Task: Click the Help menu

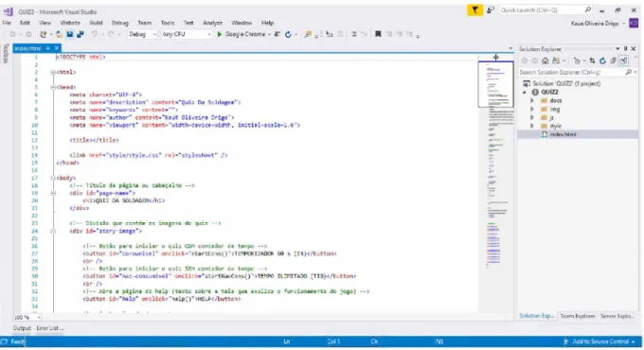Action: [x=267, y=23]
